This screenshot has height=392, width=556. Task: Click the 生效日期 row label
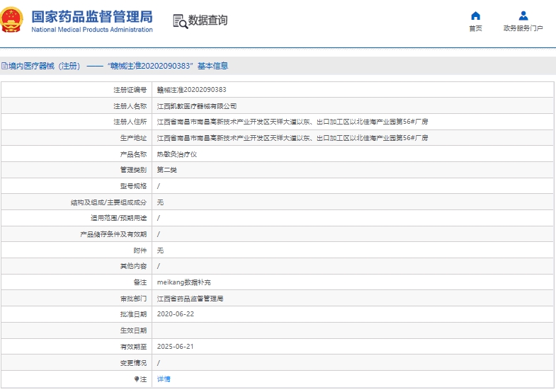tap(133, 330)
